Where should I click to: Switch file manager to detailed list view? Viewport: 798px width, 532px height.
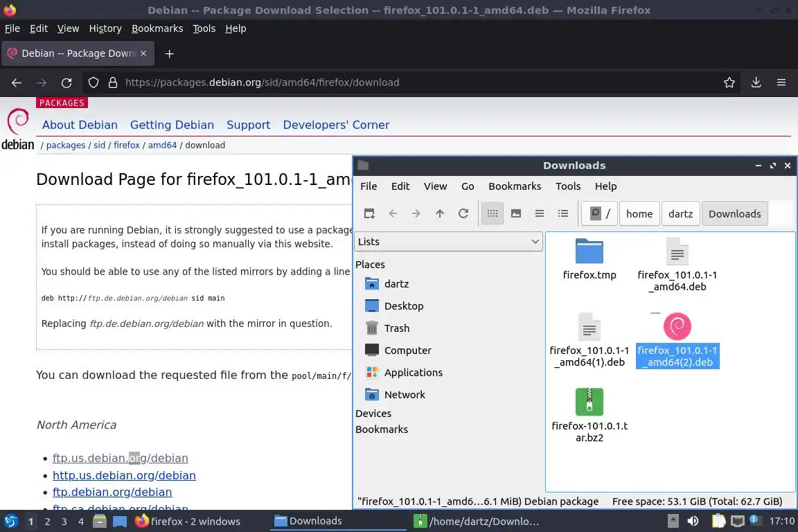563,214
